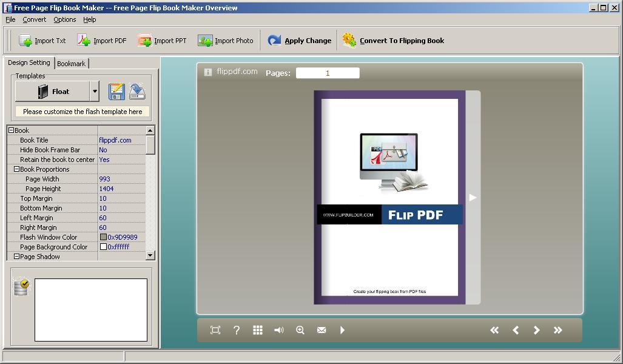This screenshot has width=623, height=364.
Task: Select the Book Title value flippdf.com
Action: (x=115, y=140)
